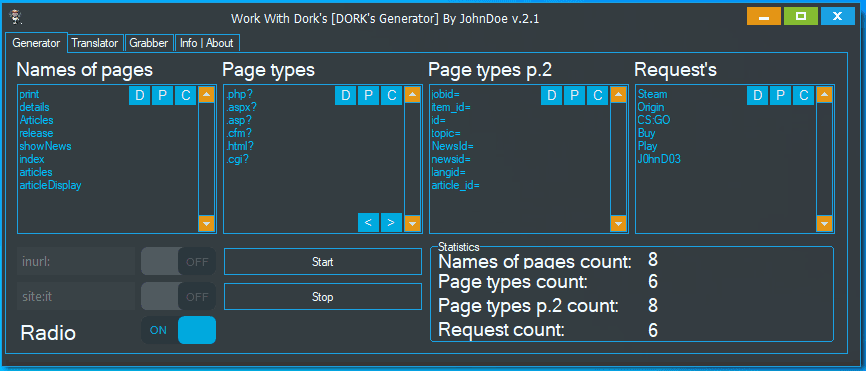The height and width of the screenshot is (371, 866).
Task: Select 'article_id=' in Page types p.2
Action: click(x=456, y=186)
